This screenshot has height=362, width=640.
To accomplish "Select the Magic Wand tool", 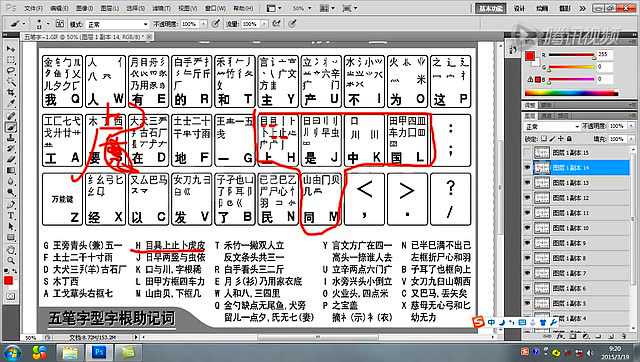I will 11,82.
